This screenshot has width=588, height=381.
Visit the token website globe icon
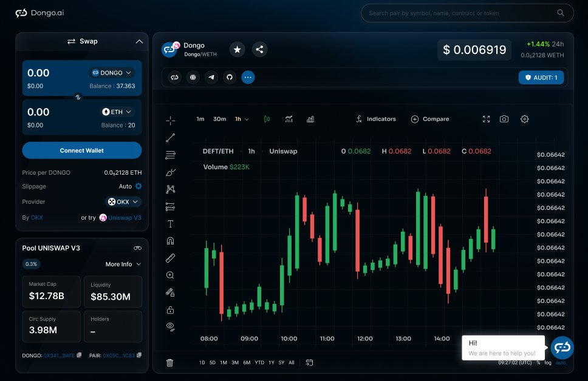click(193, 77)
